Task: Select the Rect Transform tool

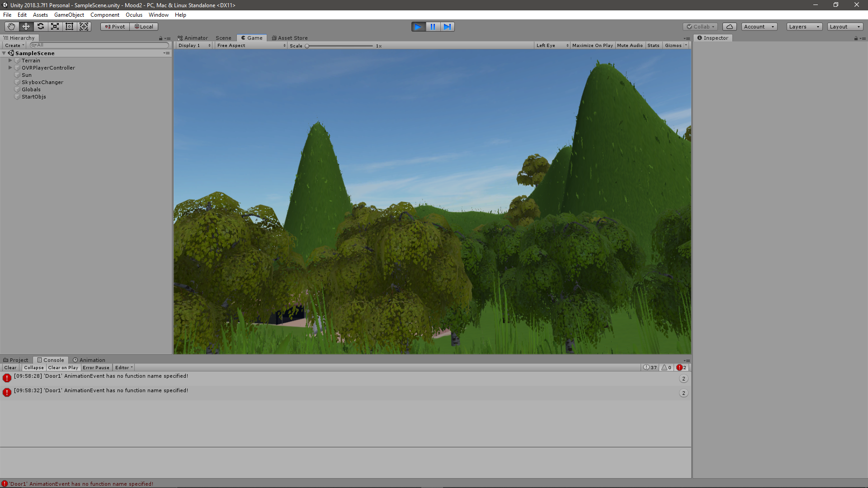Action: tap(69, 27)
